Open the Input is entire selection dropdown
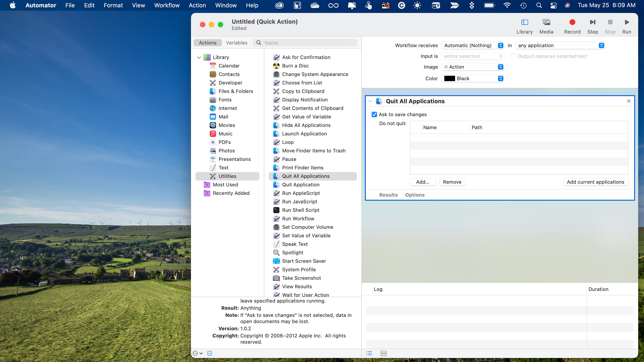 [x=473, y=56]
